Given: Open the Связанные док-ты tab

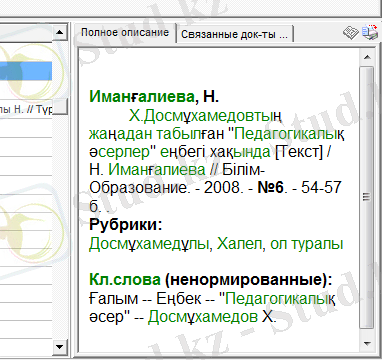Looking at the screenshot, I should point(234,34).
